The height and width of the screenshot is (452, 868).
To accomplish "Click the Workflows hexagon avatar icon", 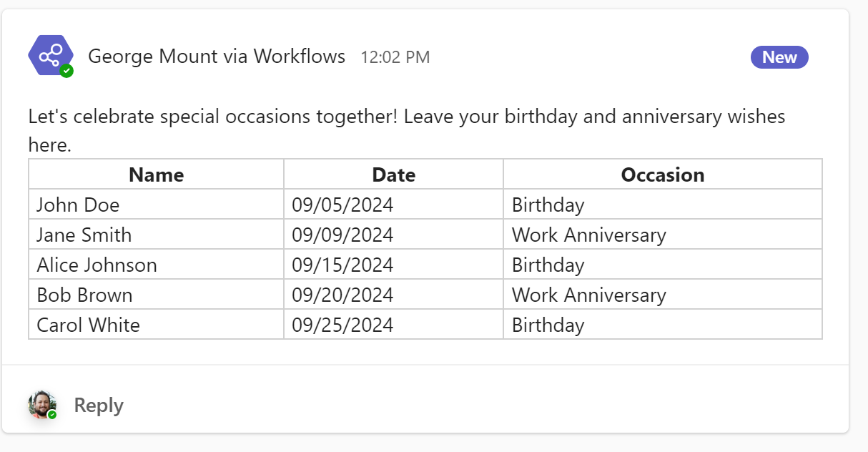I will [50, 55].
